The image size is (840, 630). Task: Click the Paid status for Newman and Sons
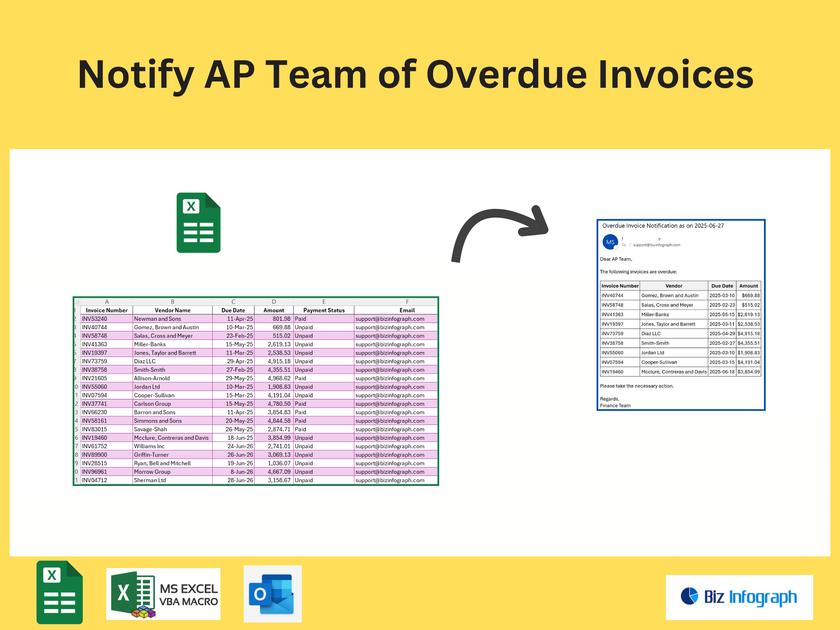point(324,319)
